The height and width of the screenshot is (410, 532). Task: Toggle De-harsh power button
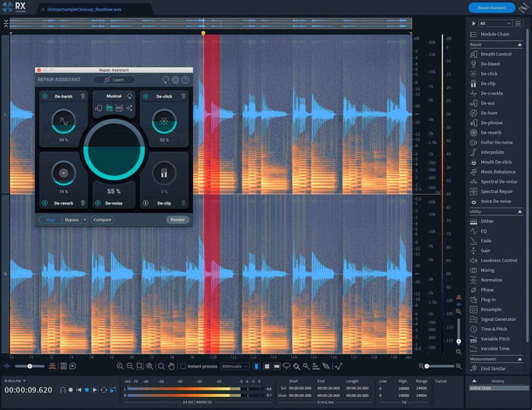click(45, 97)
